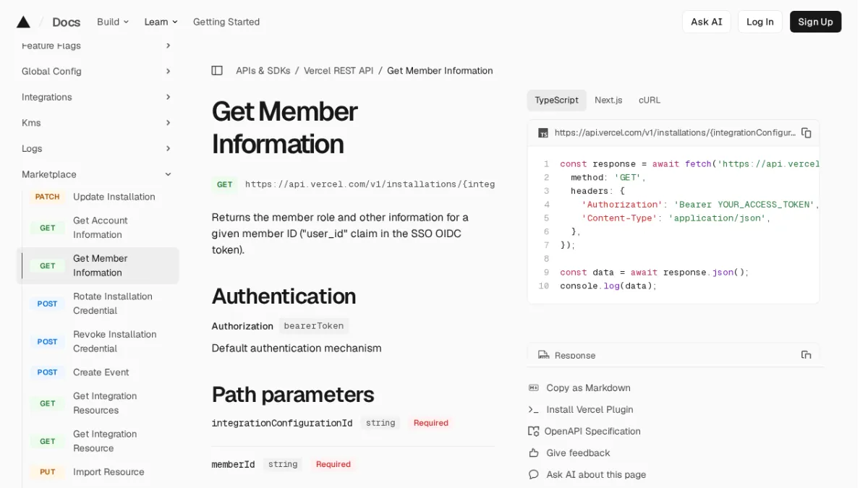Click the Authentication section heading
868x488 pixels.
(x=284, y=296)
